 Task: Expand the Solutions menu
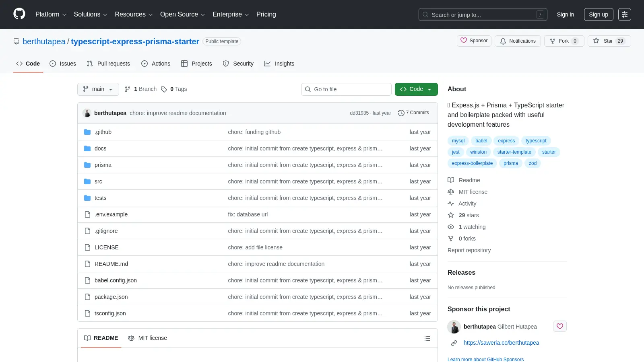[x=91, y=14]
